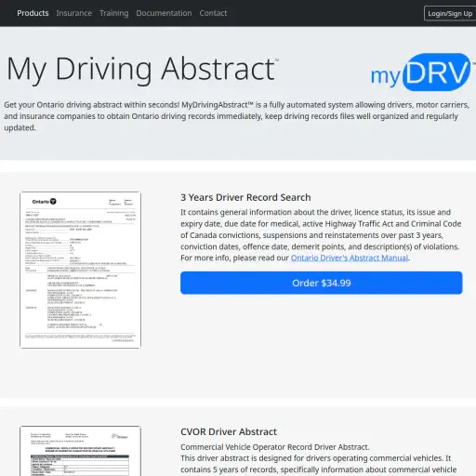Open the 3 Years Driver Record sample thumbnail

80,270
